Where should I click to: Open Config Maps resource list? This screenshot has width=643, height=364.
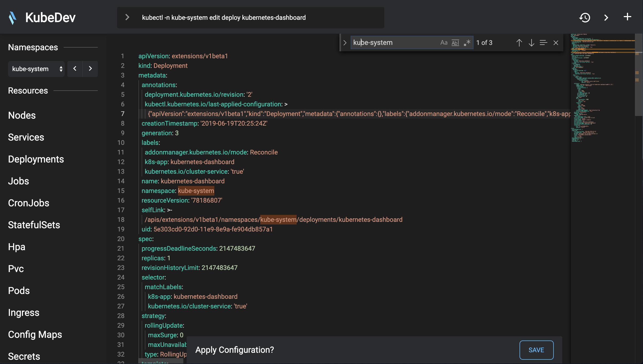pos(35,334)
